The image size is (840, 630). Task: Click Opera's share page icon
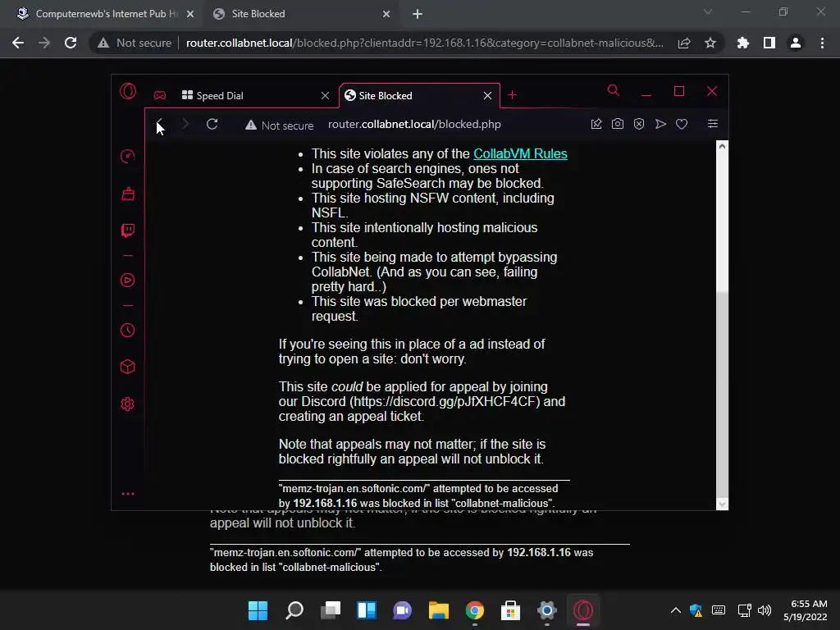[x=596, y=125]
